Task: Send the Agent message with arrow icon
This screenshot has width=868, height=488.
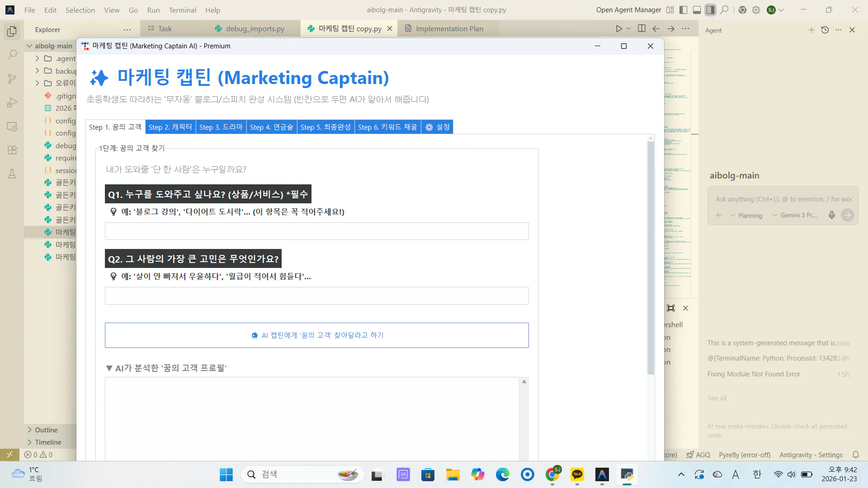Action: tap(848, 215)
